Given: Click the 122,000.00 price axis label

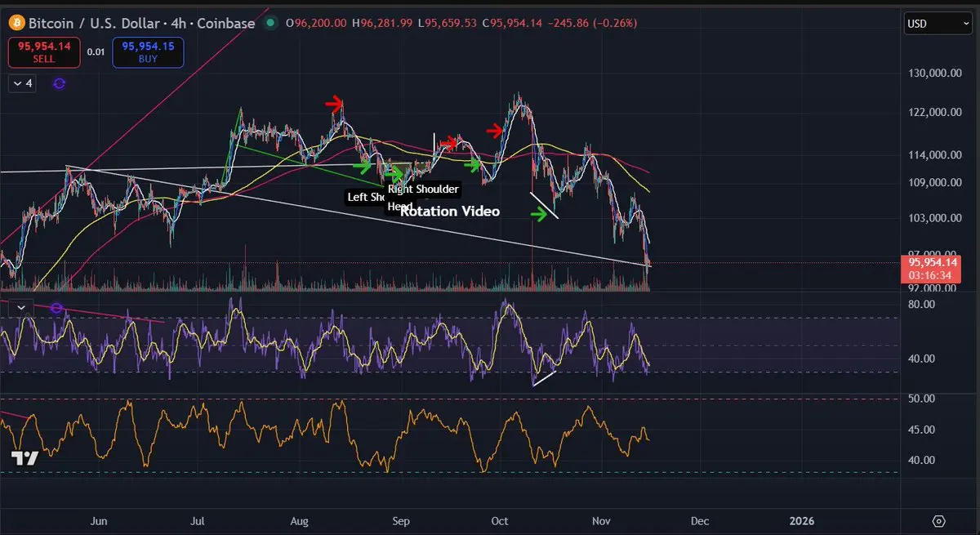Looking at the screenshot, I should point(933,112).
